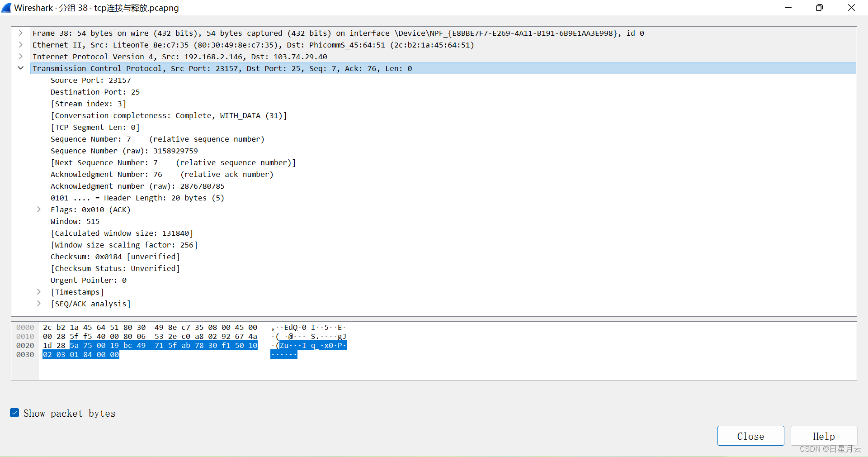Screen dimensions: 868x457
Task: Select Calculated window size: 131840 row
Action: pyautogui.click(x=122, y=233)
